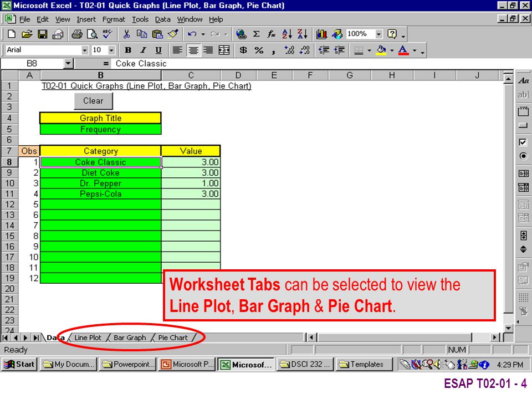This screenshot has width=532, height=399.
Task: Apply currency style dollar sign
Action: pos(243,50)
